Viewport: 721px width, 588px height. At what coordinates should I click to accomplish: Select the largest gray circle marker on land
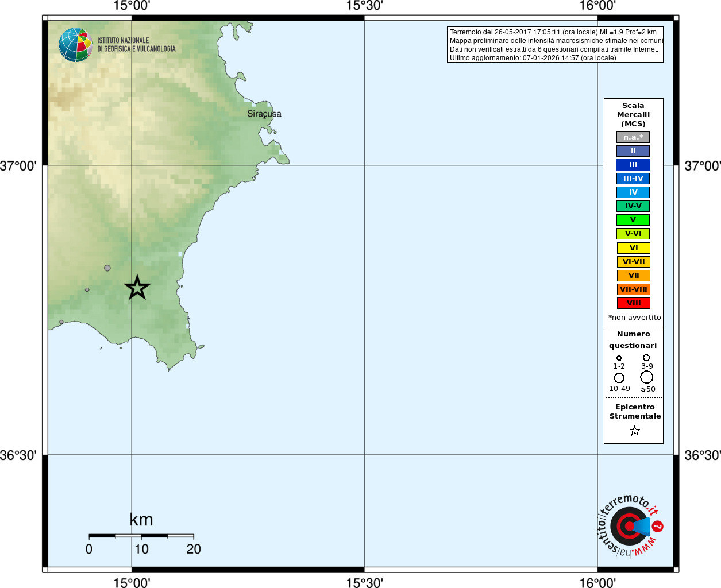pyautogui.click(x=107, y=268)
